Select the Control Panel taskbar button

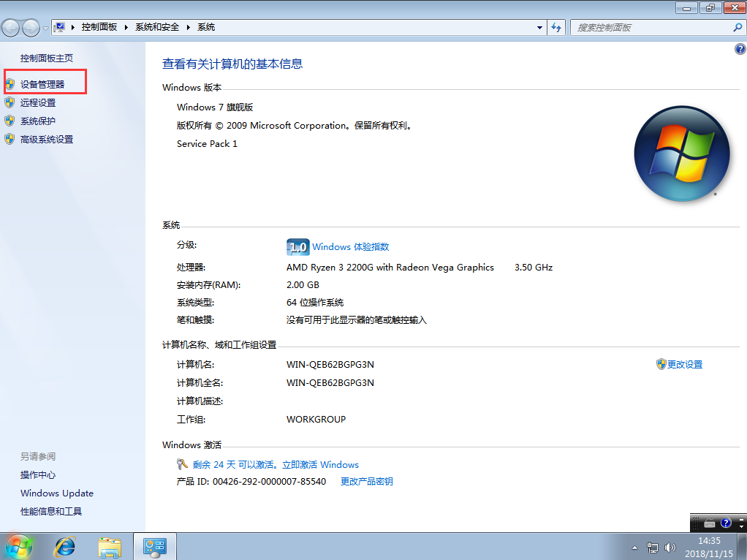(x=155, y=547)
